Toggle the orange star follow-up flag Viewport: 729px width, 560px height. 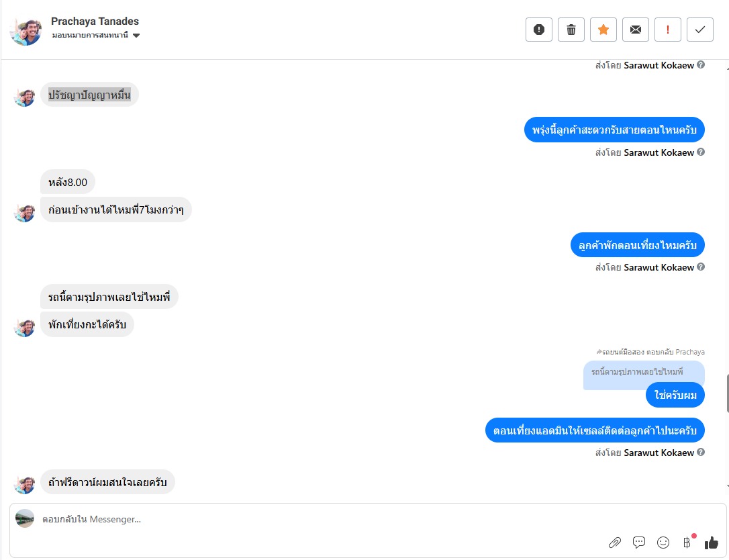pos(603,30)
